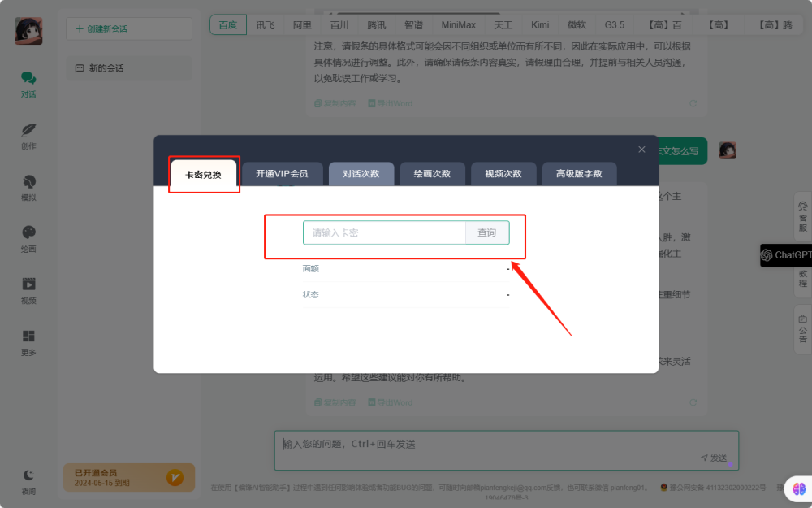The image size is (812, 508).
Task: Switch to the 【高】百 model tab
Action: pos(666,25)
